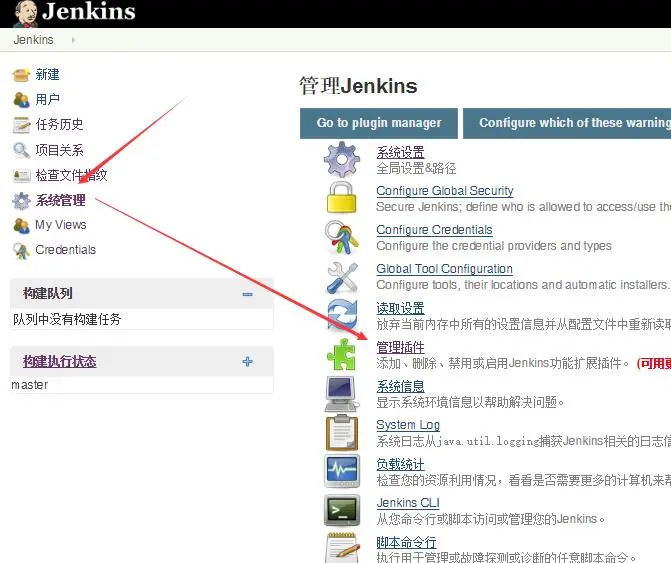Click the Global Tool wrench screwdriver icon
The width and height of the screenshot is (671, 563).
[341, 277]
